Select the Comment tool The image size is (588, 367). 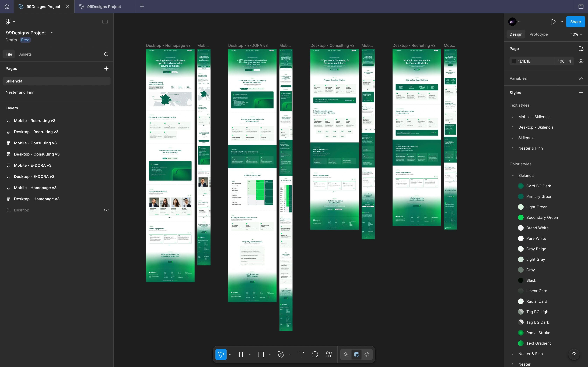315,354
